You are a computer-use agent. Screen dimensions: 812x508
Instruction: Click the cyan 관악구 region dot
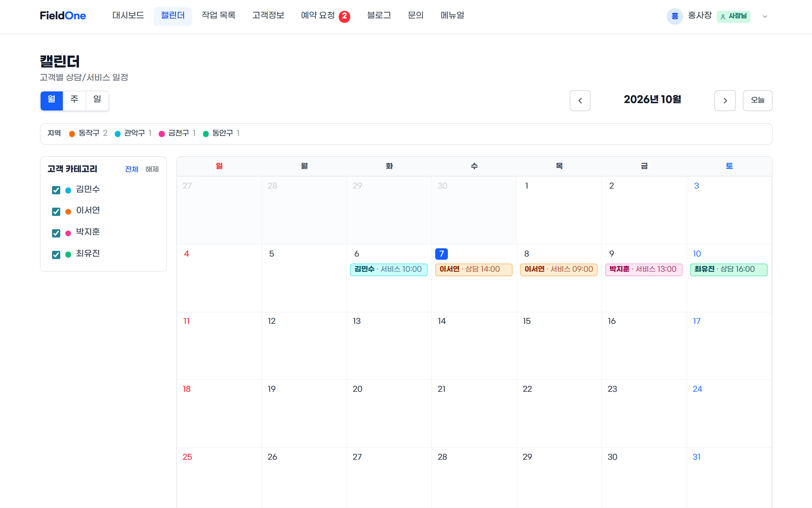pyautogui.click(x=117, y=134)
